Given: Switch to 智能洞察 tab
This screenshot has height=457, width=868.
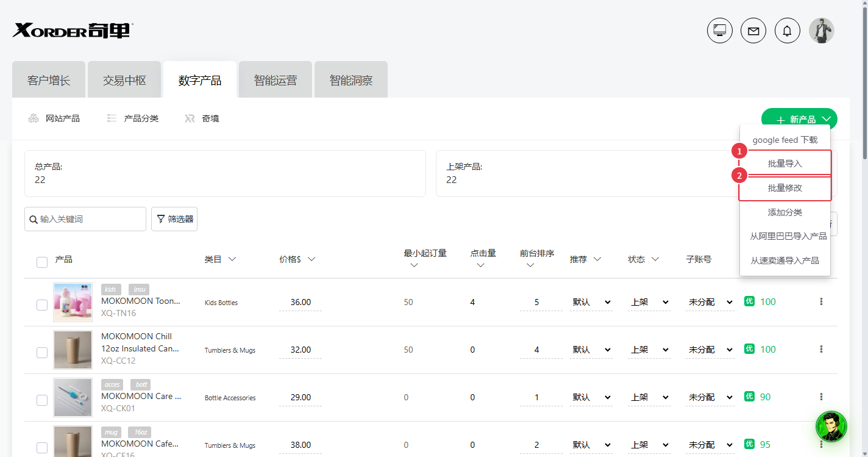Looking at the screenshot, I should 351,80.
